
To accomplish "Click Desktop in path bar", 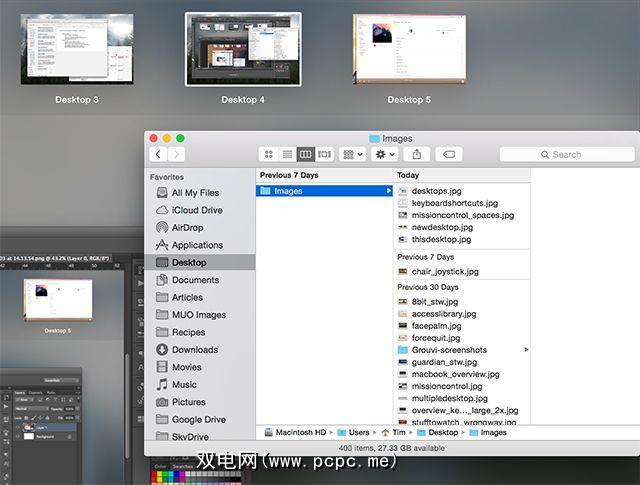I will pyautogui.click(x=438, y=432).
